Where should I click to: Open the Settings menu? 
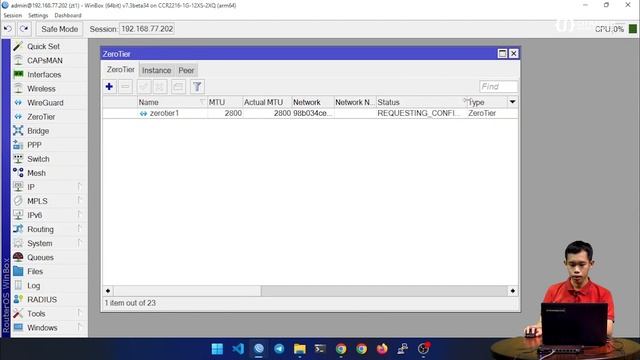pyautogui.click(x=38, y=15)
